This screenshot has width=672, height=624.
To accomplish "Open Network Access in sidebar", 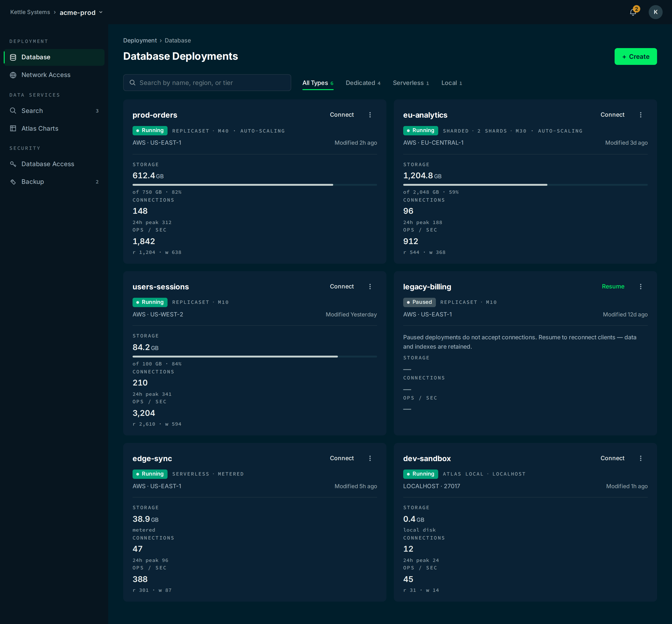I will (54, 75).
